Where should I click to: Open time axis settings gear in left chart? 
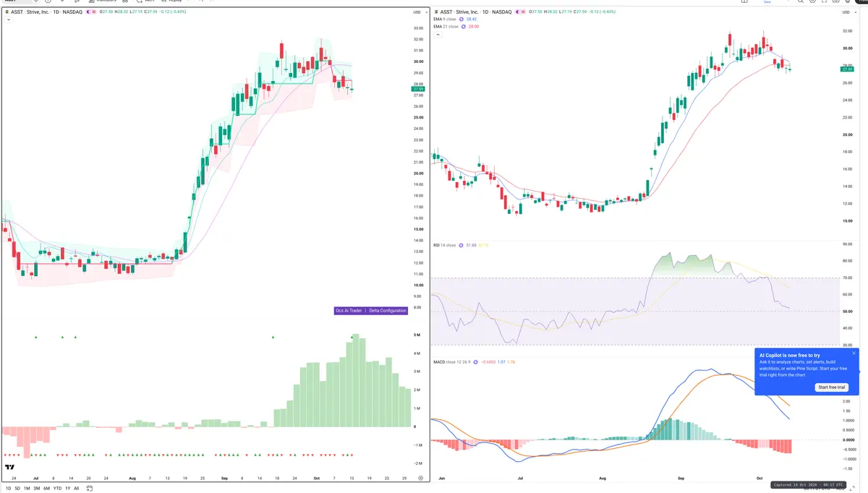(x=420, y=479)
